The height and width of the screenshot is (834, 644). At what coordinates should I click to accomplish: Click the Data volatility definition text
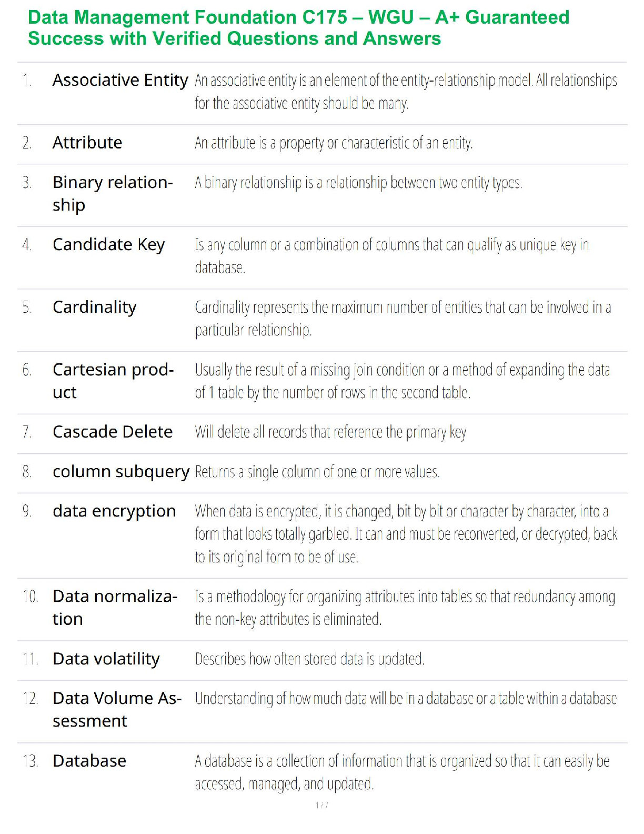[x=309, y=659]
